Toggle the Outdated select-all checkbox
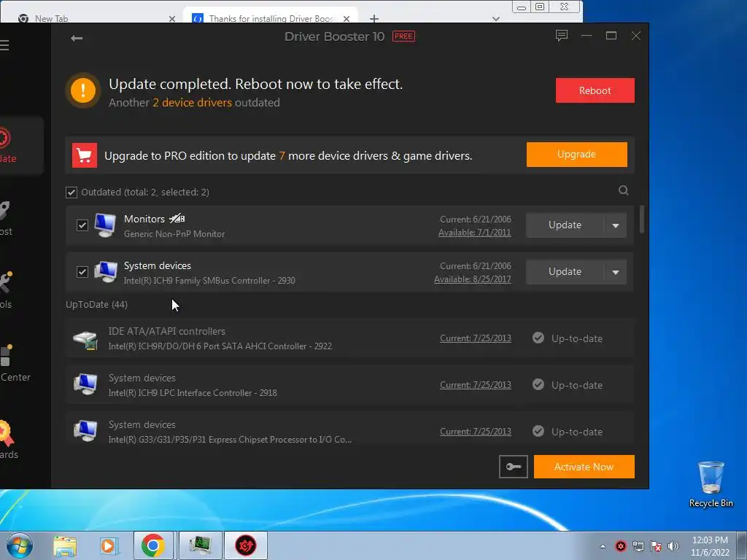The image size is (747, 560). (71, 192)
